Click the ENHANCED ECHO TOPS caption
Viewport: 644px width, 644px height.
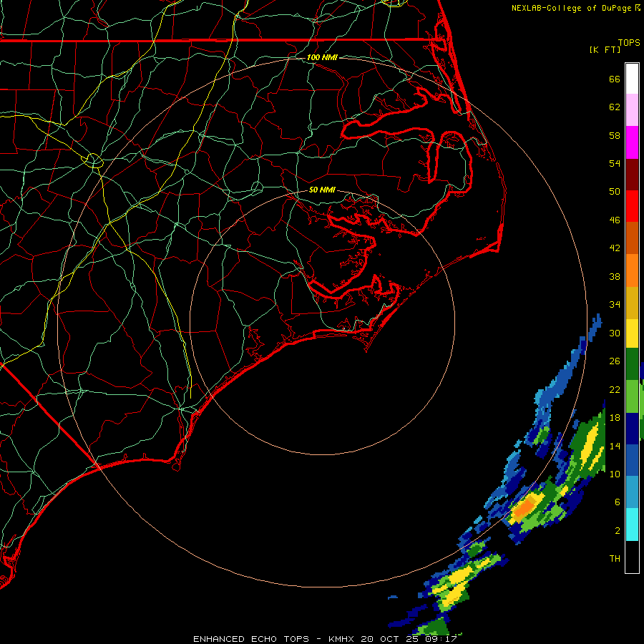[325, 639]
